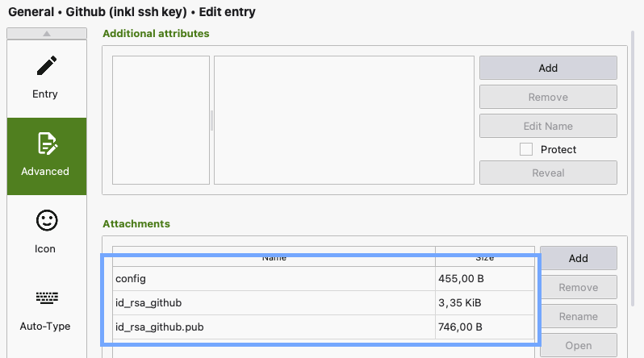Viewport: 644px width, 358px height.
Task: Click the Reveal button
Action: point(548,173)
